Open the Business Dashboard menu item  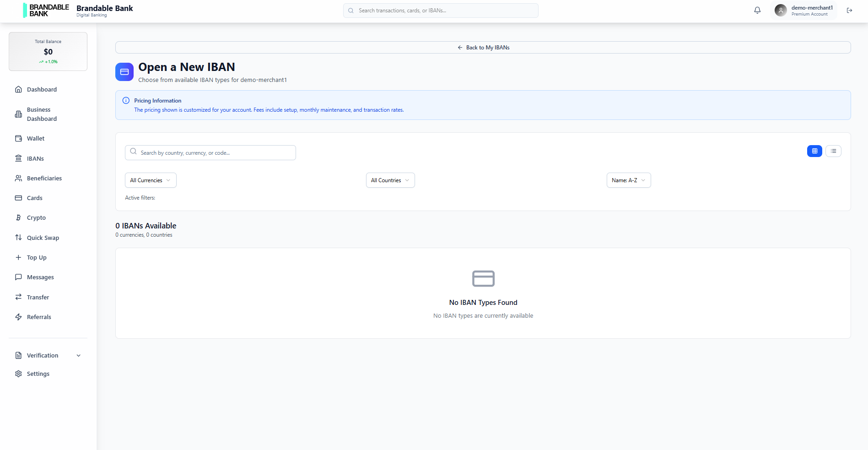pyautogui.click(x=42, y=114)
